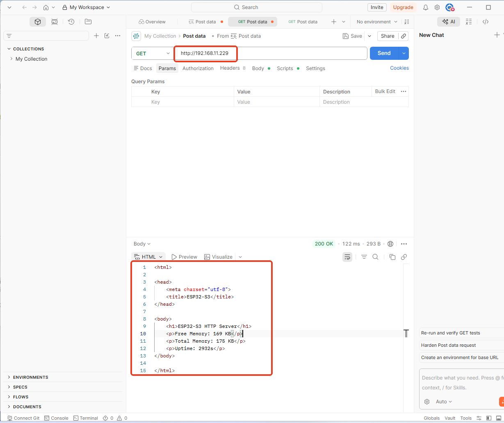Open the Authorization tab
The image size is (504, 423).
click(x=198, y=68)
